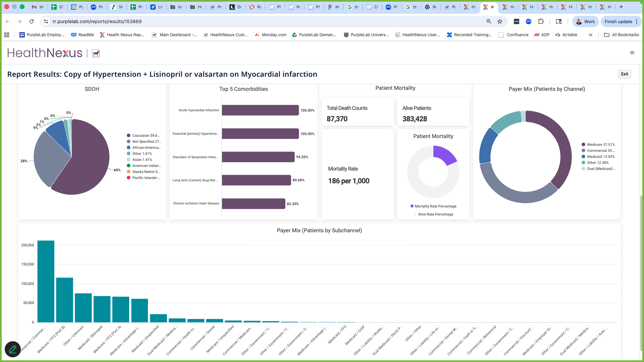Open the Work profile menu
Screen dimensions: 644x362
(x=585, y=21)
